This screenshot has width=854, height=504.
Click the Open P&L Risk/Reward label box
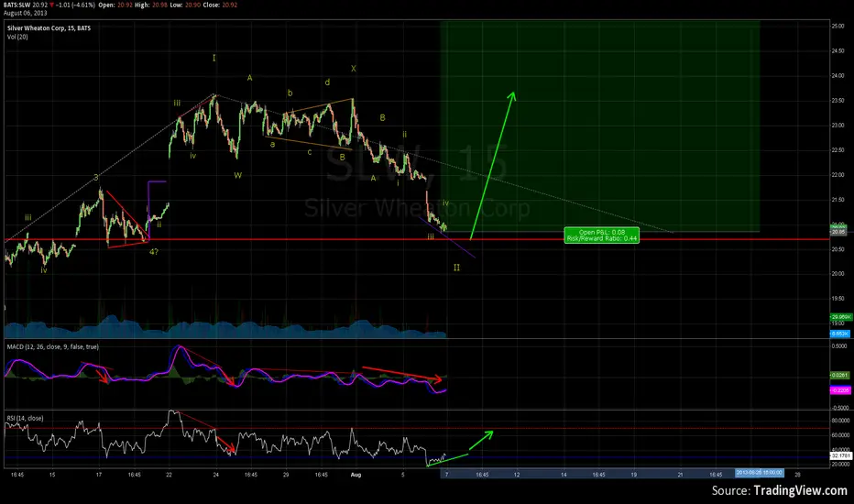tap(601, 234)
